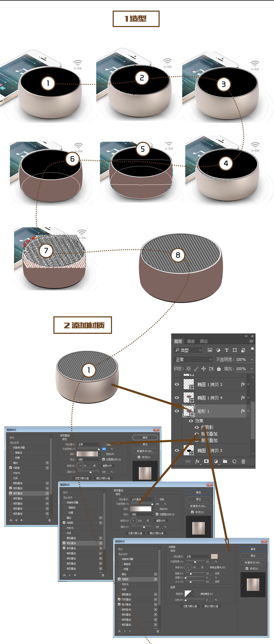The image size is (274, 644).
Task: Switch to 路径 tab
Action: [x=204, y=341]
